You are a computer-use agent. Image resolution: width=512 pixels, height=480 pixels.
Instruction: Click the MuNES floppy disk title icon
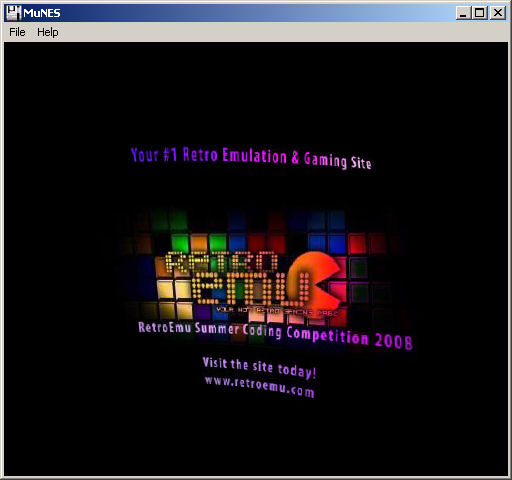(13, 13)
